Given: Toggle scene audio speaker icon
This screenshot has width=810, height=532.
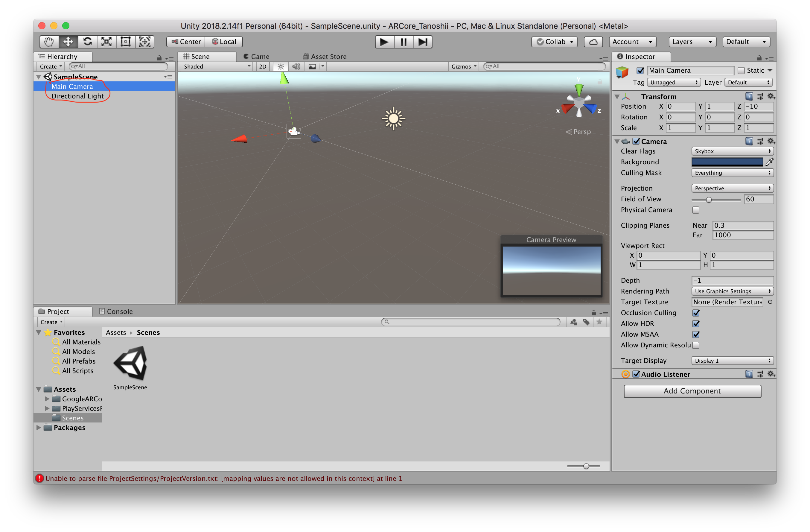Looking at the screenshot, I should pyautogui.click(x=296, y=66).
